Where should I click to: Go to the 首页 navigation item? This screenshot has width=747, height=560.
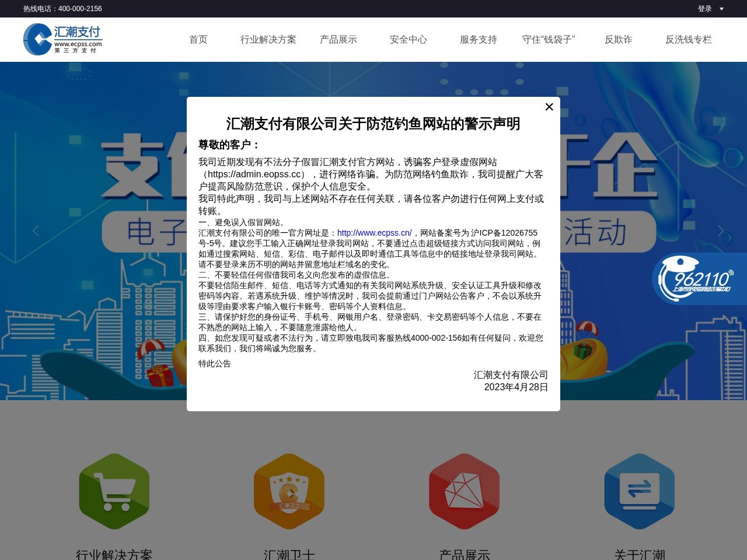(198, 40)
